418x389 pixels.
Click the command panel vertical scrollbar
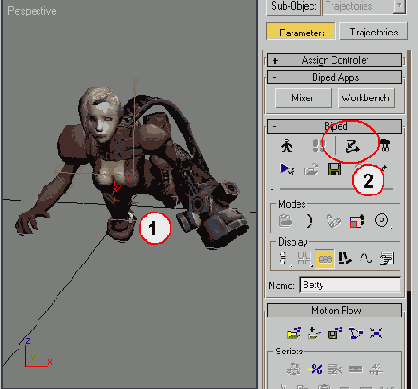(x=409, y=170)
